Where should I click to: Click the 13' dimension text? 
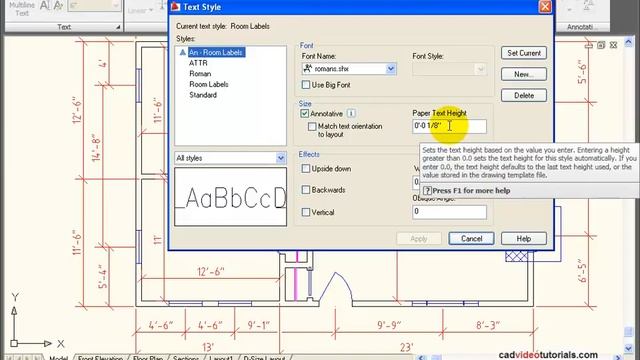pos(208,347)
